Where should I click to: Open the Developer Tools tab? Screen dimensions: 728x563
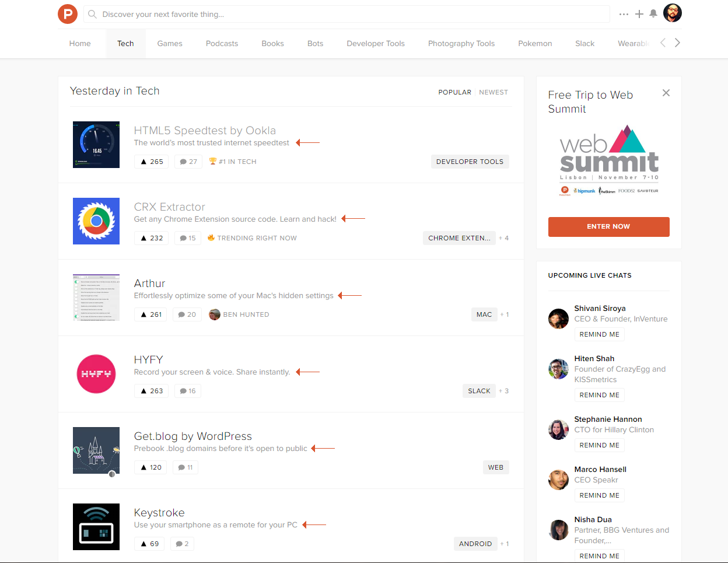coord(376,43)
